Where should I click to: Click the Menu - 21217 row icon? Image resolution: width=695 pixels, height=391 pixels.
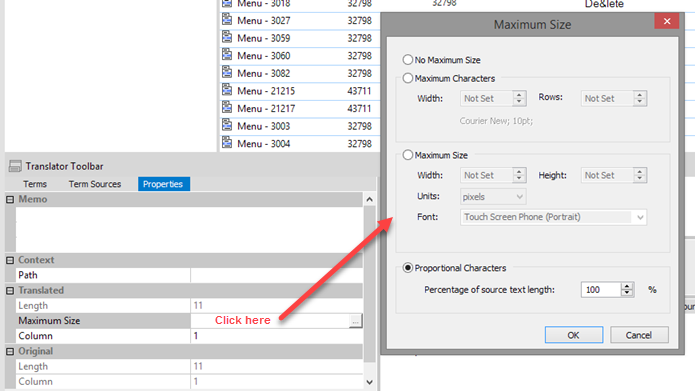[227, 108]
